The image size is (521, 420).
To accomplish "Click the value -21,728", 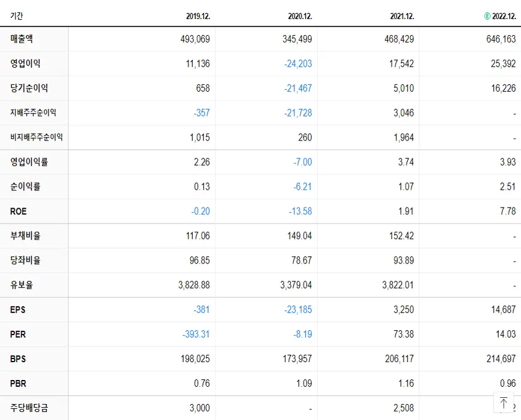I will click(298, 113).
